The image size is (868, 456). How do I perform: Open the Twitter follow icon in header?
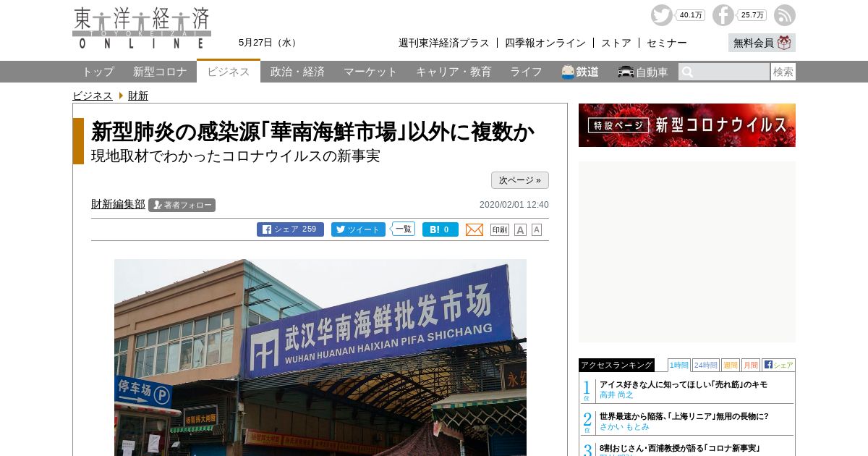661,15
